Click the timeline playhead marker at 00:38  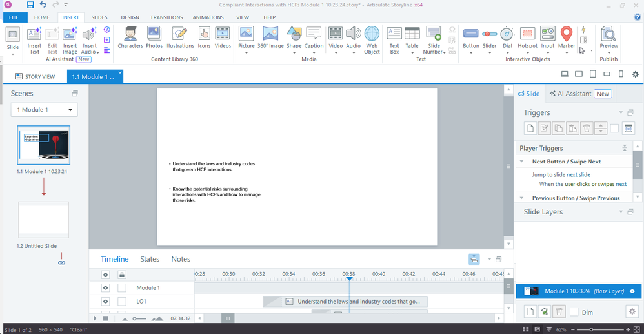(349, 278)
